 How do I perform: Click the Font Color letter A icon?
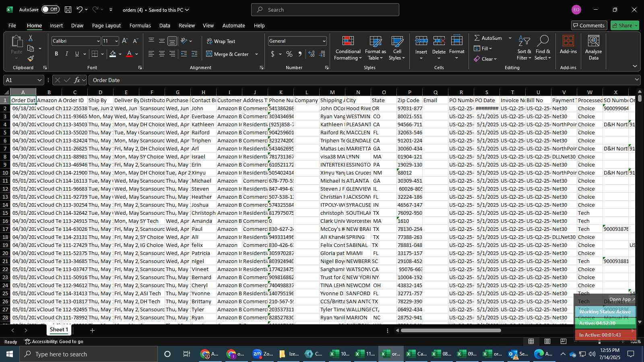coord(129,54)
